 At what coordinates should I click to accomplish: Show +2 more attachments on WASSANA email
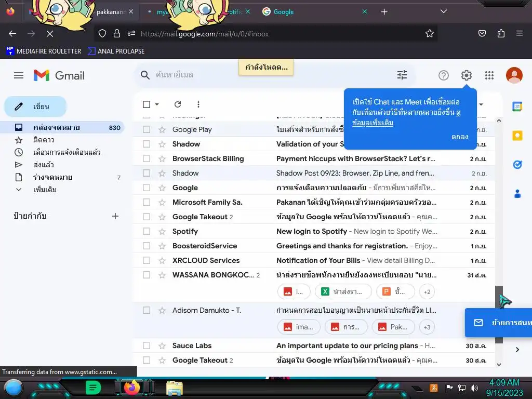click(427, 292)
